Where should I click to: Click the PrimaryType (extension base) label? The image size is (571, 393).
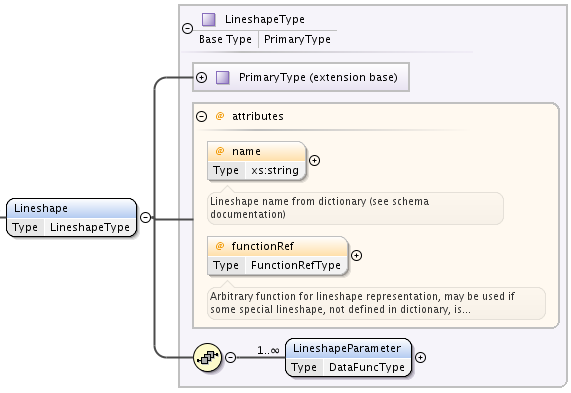318,77
